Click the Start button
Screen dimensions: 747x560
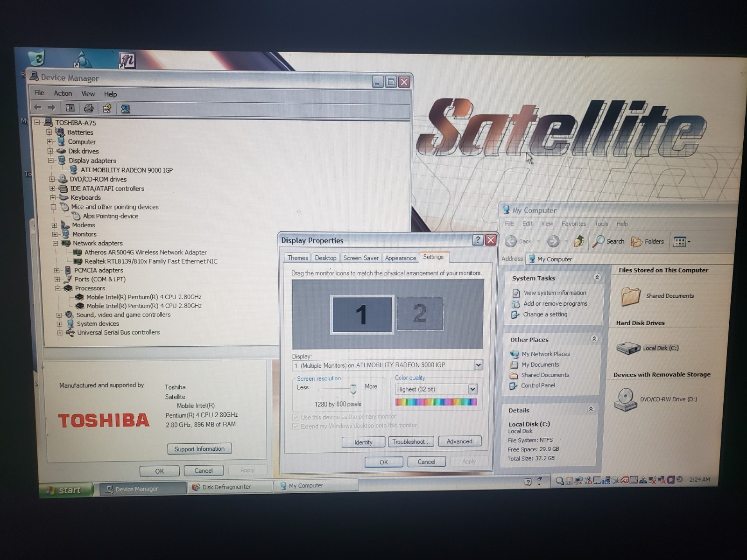(x=66, y=490)
